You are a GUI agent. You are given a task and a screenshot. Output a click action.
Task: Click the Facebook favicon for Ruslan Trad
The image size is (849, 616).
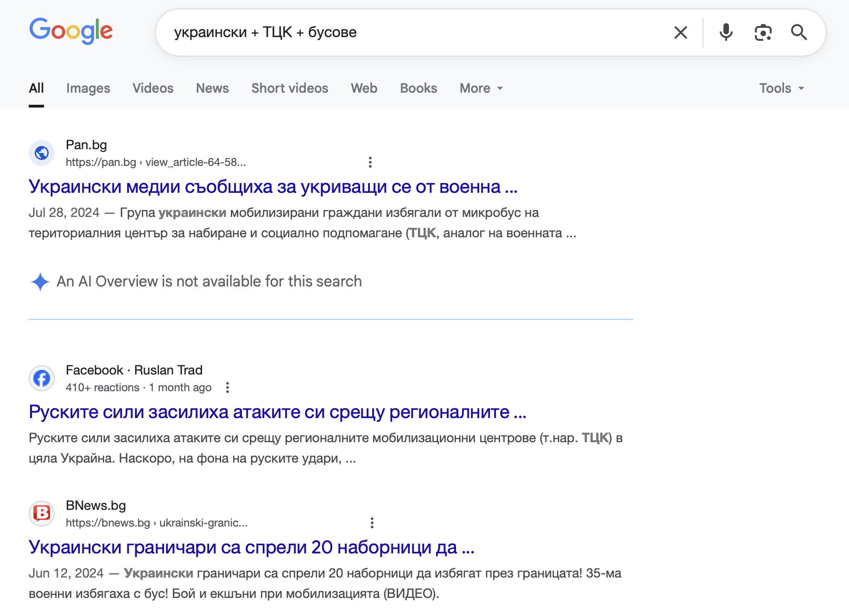[42, 378]
